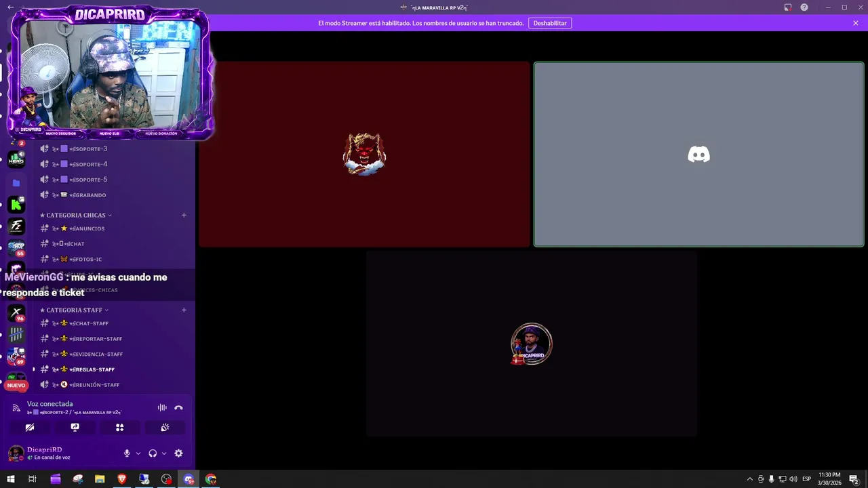Create channel in CATEGORIA STAFF with plus

tap(184, 310)
